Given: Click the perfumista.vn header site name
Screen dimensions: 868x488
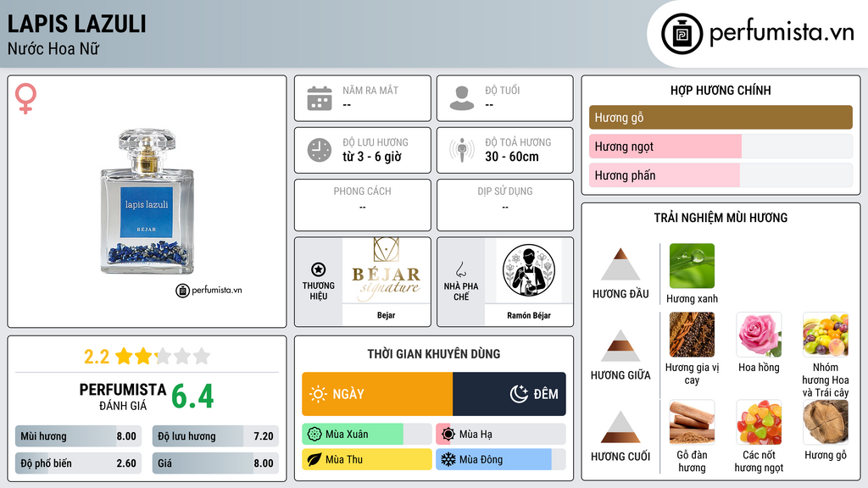Looking at the screenshot, I should pos(782,32).
